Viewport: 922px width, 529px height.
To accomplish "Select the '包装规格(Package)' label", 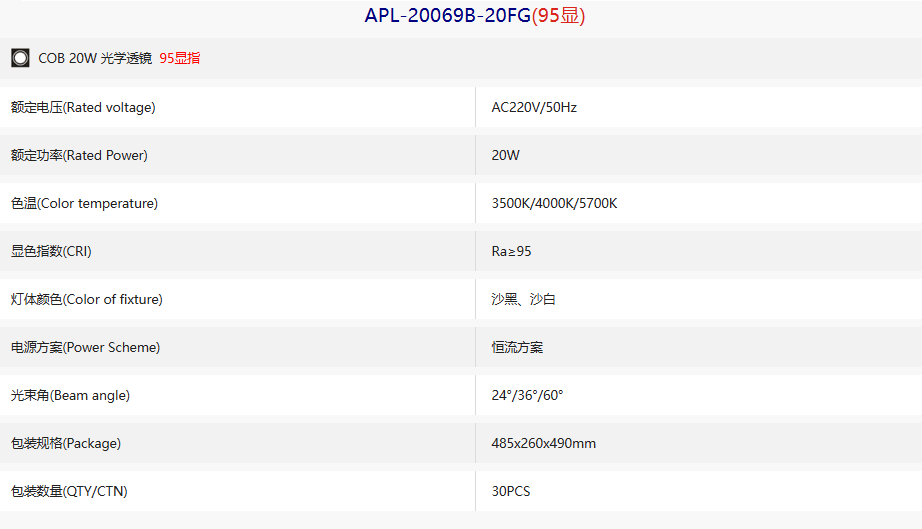I will pos(66,444).
